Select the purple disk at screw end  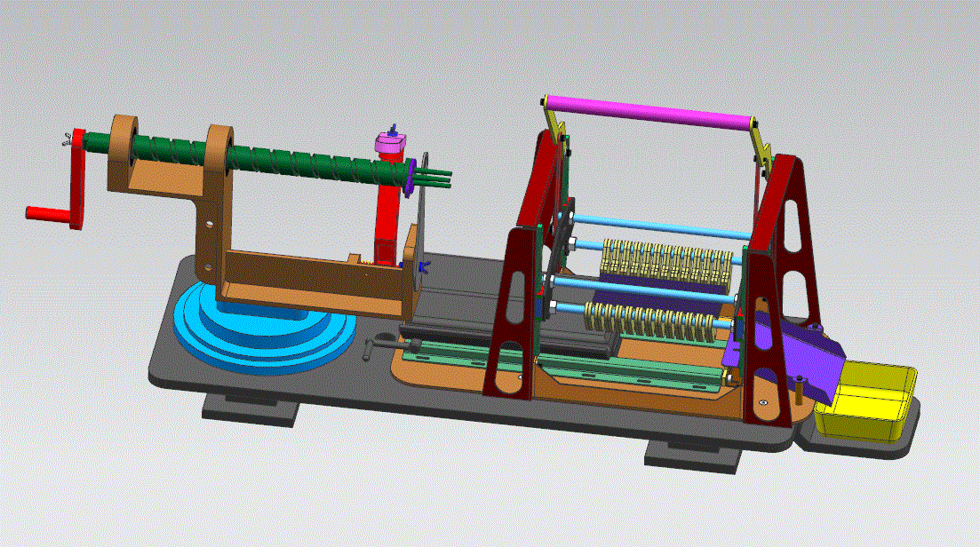410,178
